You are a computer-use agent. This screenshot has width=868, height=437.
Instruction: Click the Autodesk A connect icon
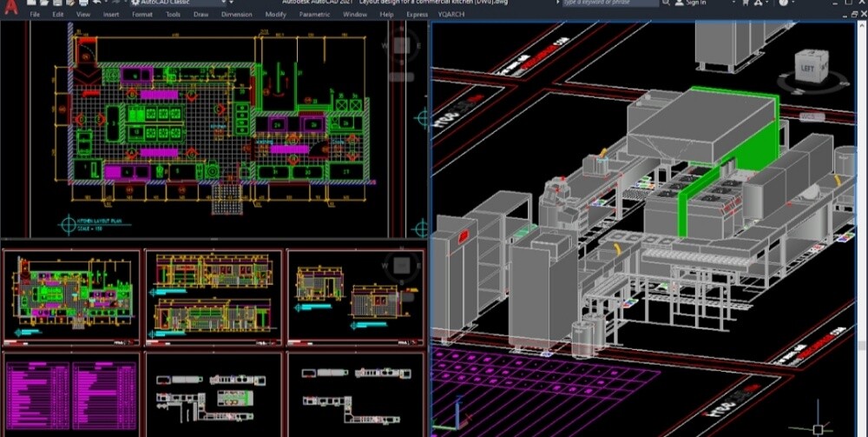point(759,3)
